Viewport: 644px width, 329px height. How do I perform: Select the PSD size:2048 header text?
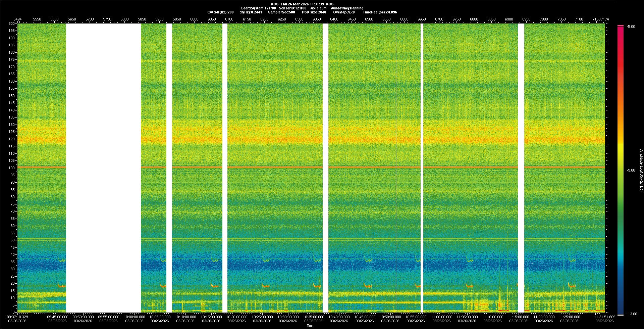(x=314, y=12)
